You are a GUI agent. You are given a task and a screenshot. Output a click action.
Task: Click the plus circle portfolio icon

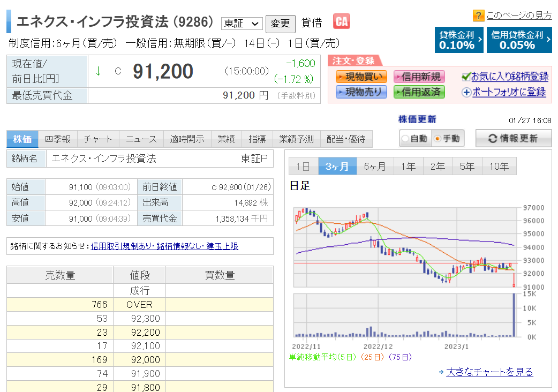(x=466, y=93)
